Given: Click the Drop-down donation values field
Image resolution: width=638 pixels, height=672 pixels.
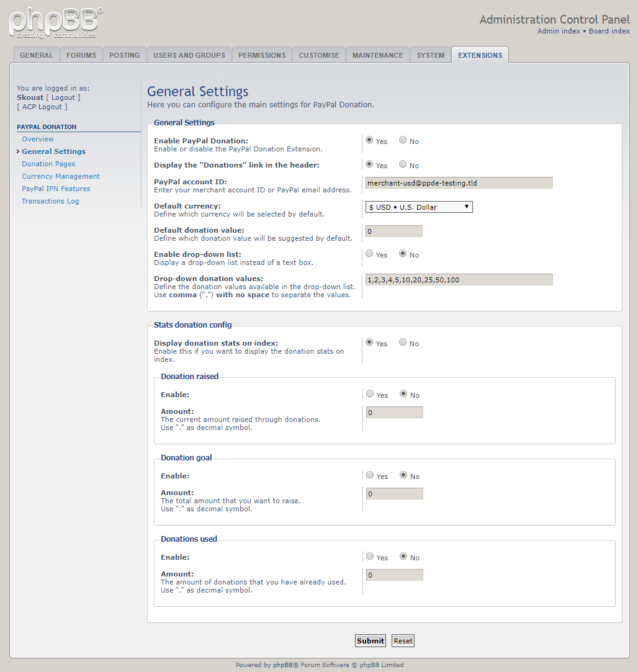Looking at the screenshot, I should (459, 279).
